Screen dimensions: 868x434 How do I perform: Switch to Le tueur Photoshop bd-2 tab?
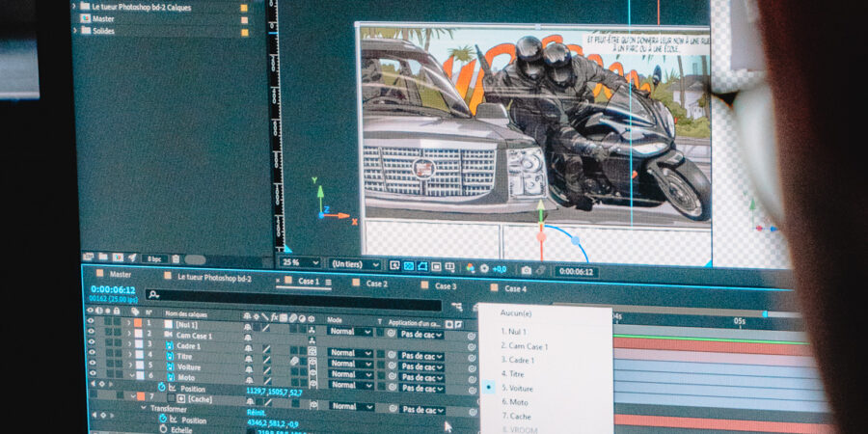(214, 277)
